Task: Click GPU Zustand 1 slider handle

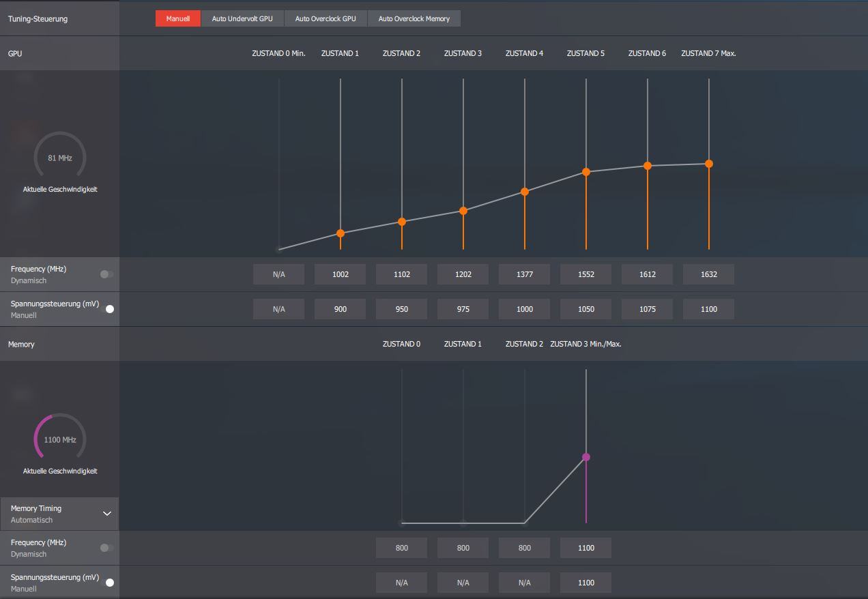Action: (x=341, y=233)
